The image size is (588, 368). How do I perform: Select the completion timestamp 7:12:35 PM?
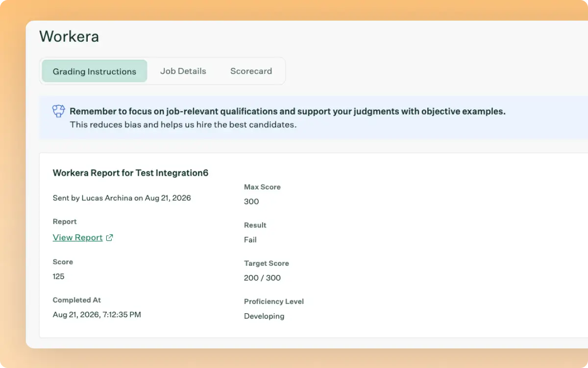tap(97, 315)
